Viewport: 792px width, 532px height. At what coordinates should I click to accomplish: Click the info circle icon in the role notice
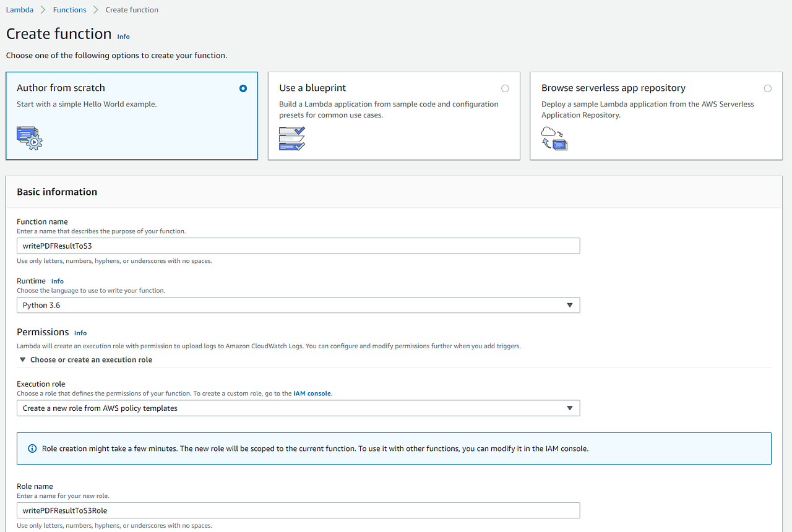click(32, 448)
